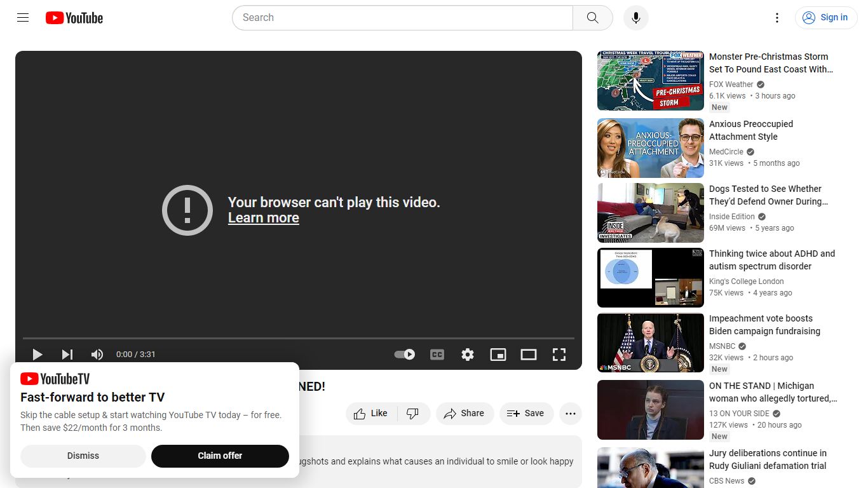Toggle closed captions

[x=437, y=355]
